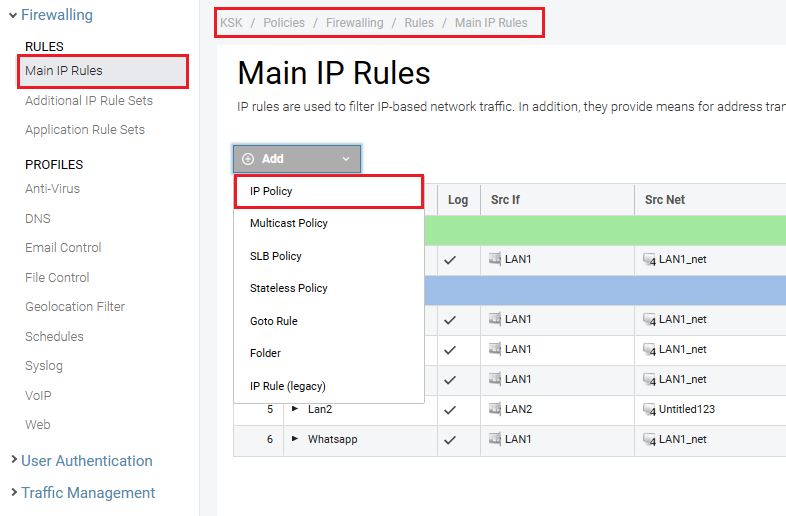Select Stateless Policy in Add dropdown

[289, 288]
